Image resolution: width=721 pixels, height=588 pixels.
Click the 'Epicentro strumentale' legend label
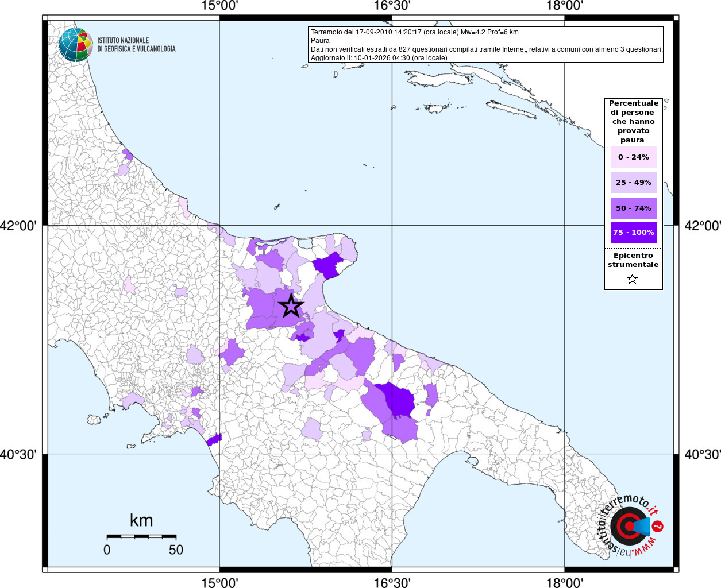point(633,260)
